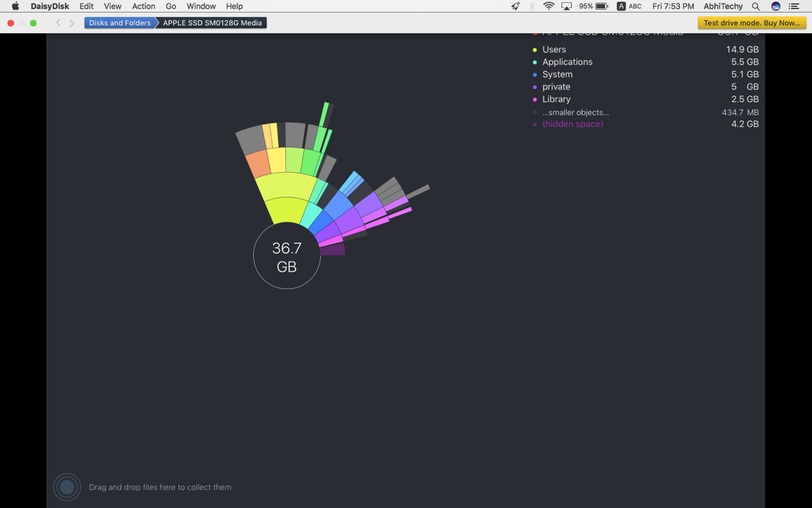812x508 pixels.
Task: Click the purple dot beside private
Action: click(x=535, y=87)
